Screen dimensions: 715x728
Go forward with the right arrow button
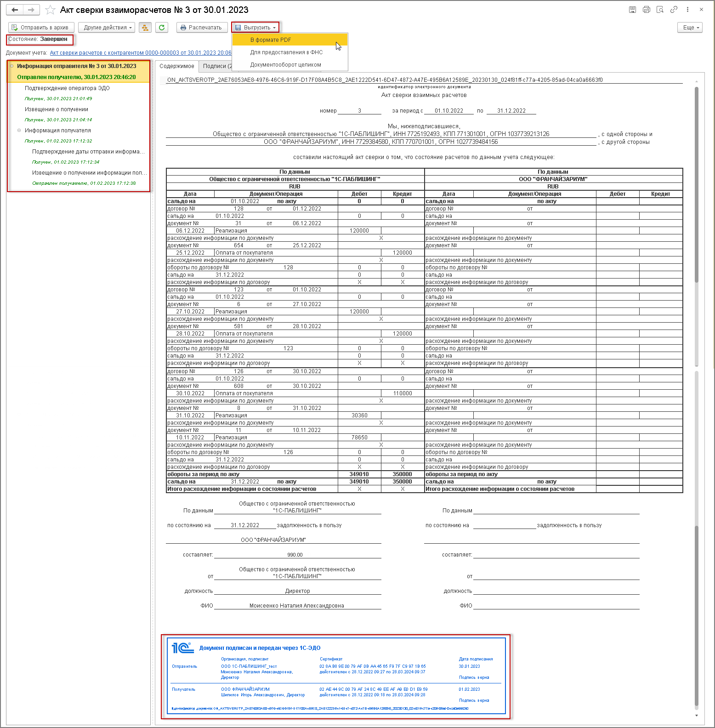(31, 10)
